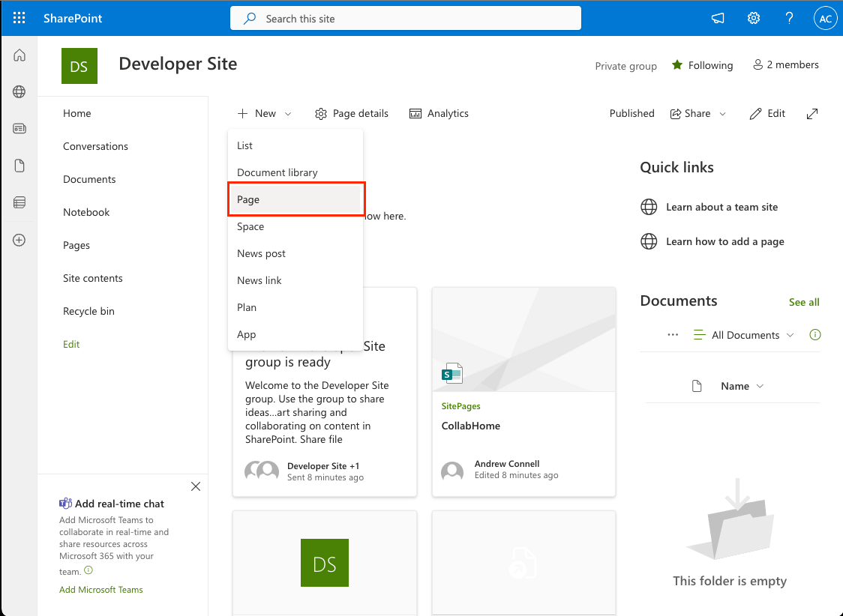Viewport: 843px width, 616px height.
Task: Click the file type column icon
Action: [697, 386]
